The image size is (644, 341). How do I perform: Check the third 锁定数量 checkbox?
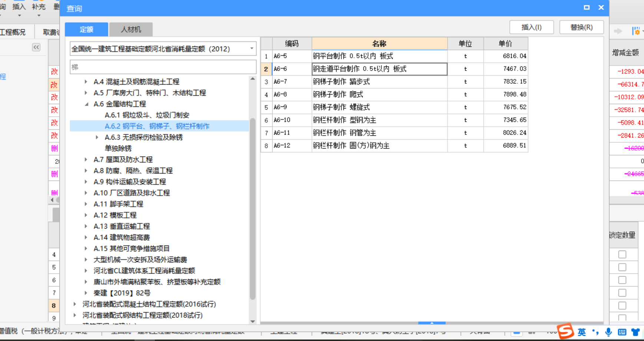coord(622,280)
